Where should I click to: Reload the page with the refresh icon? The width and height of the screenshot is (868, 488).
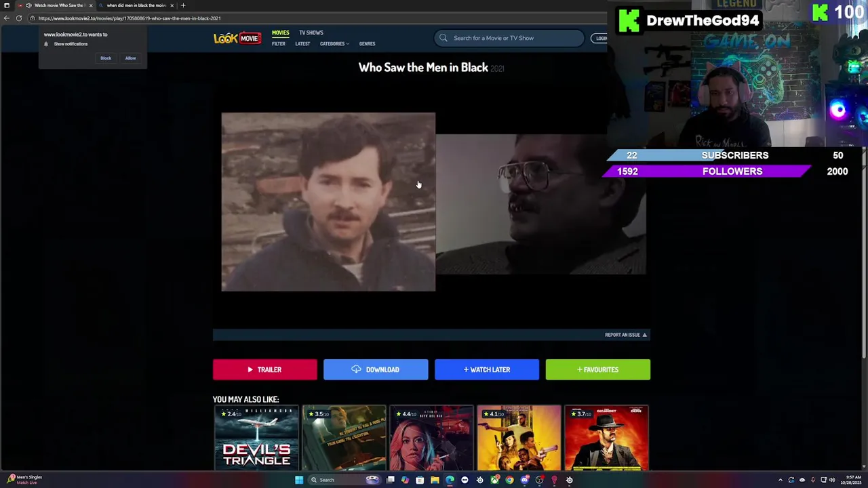tap(19, 18)
